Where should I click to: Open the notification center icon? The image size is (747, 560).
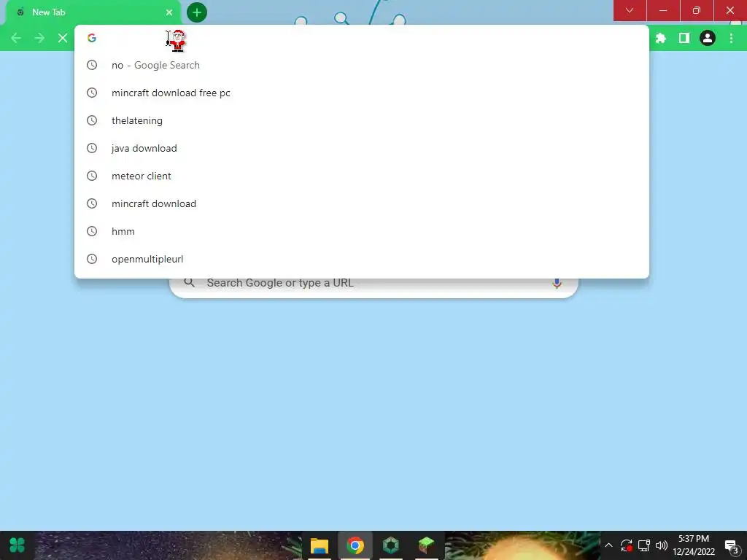click(732, 546)
